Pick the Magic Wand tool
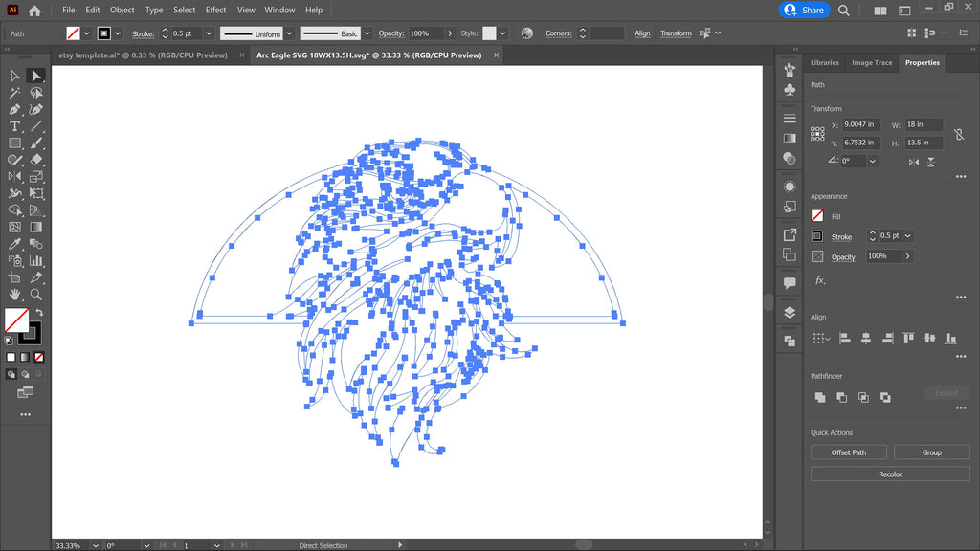The height and width of the screenshot is (551, 980). [x=14, y=93]
